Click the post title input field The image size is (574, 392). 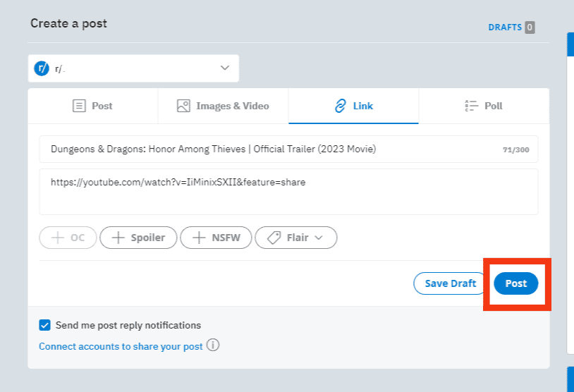click(x=288, y=149)
